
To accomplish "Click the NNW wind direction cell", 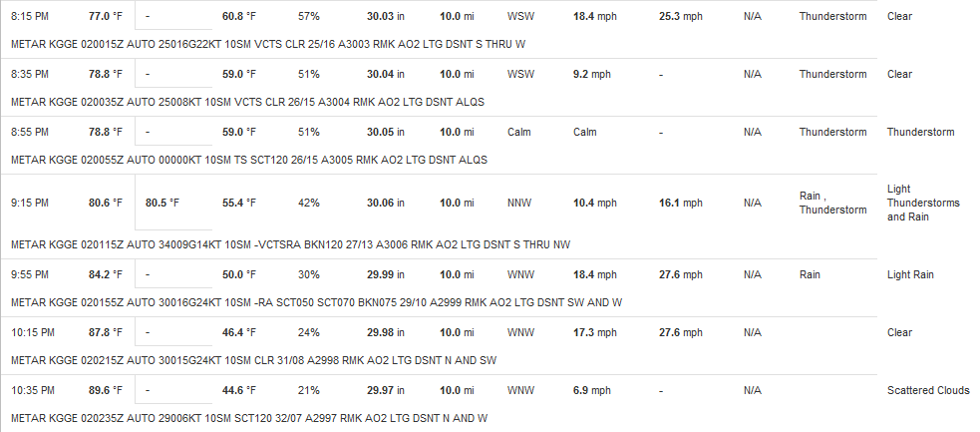I will tap(520, 203).
